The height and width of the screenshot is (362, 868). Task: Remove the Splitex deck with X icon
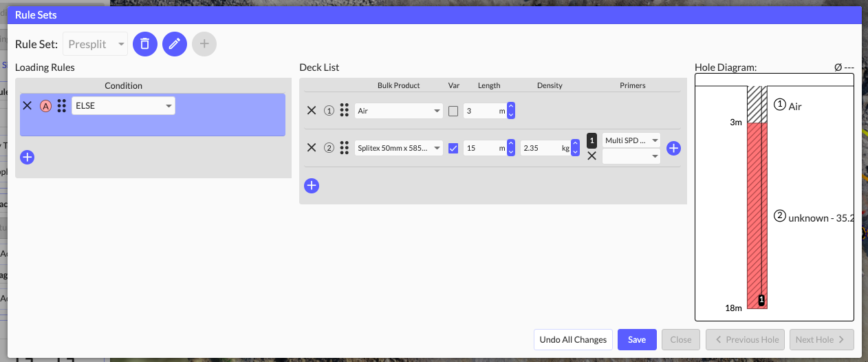(312, 147)
